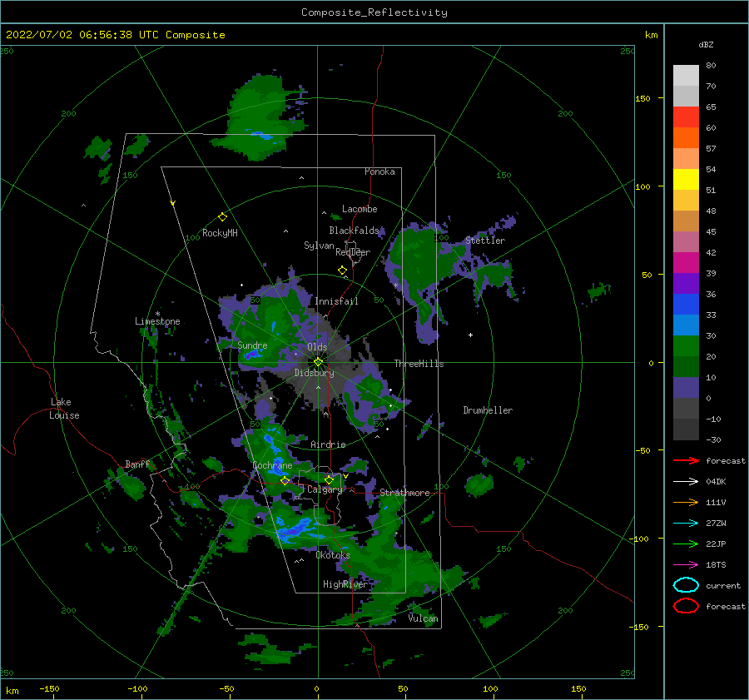749x700 pixels.
Task: Select the yellow diamond marker below Cochrane
Action: pos(285,480)
